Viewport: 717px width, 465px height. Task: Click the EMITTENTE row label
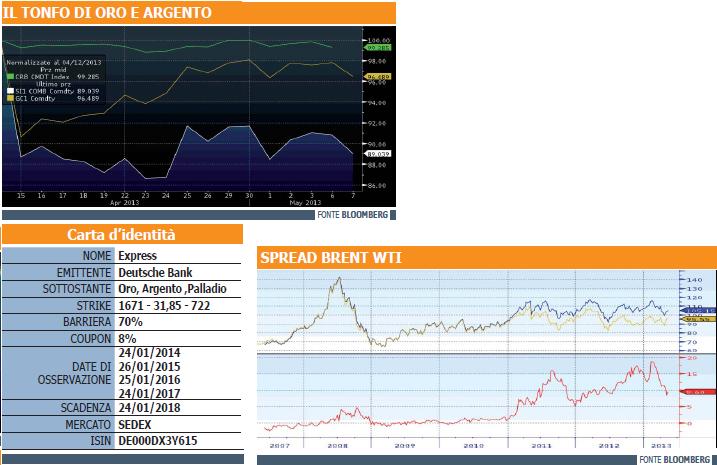point(84,273)
